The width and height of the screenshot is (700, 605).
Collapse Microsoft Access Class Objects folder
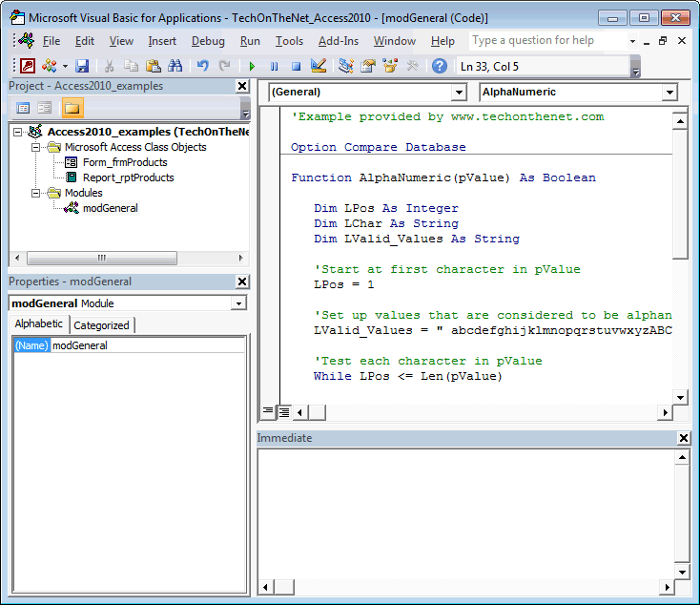(x=35, y=147)
